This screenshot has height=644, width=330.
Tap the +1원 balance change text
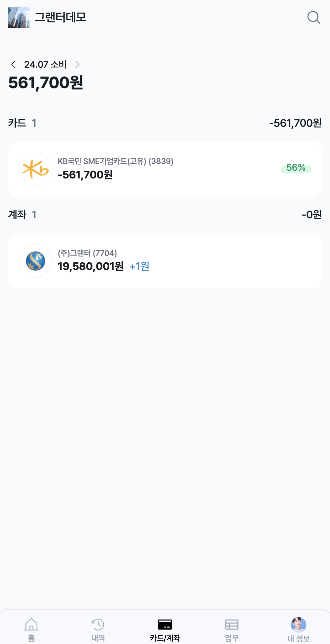139,266
